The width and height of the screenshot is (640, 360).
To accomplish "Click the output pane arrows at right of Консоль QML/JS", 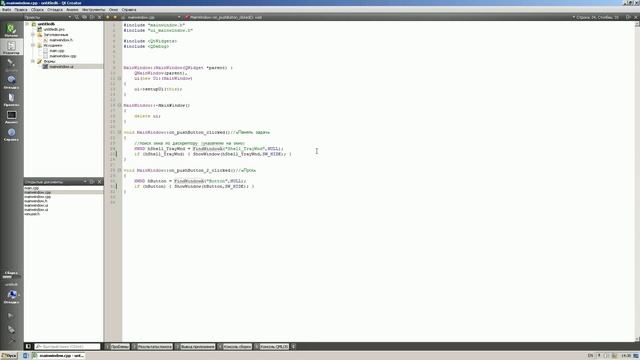I will pos(293,347).
